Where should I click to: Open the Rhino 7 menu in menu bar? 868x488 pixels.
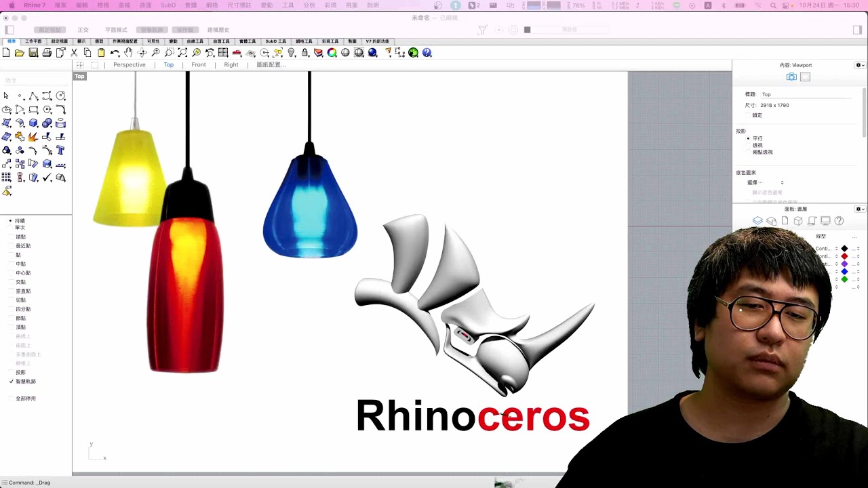coord(34,5)
